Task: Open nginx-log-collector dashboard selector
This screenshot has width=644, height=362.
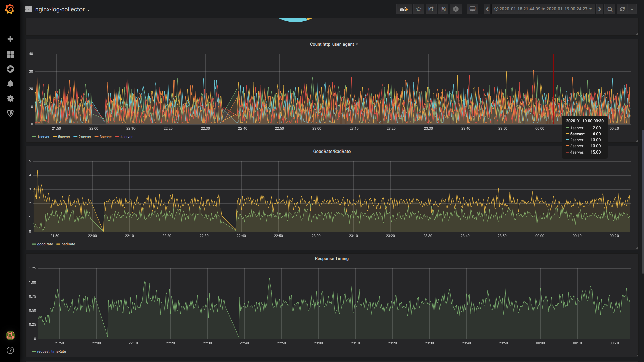Action: pos(62,9)
